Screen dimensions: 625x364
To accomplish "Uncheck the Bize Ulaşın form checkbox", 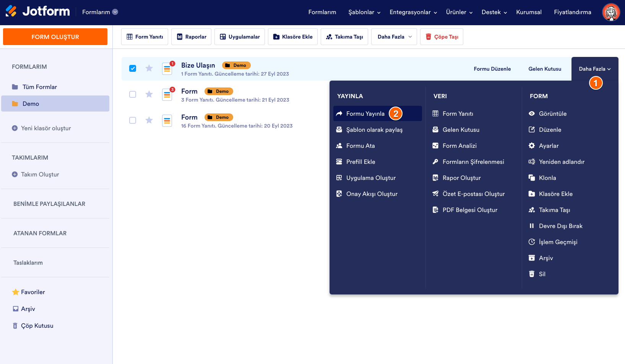I will click(133, 68).
